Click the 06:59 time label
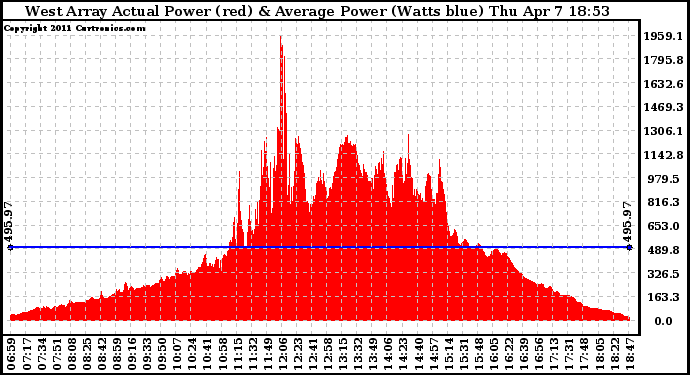The height and width of the screenshot is (375, 690). (x=11, y=354)
